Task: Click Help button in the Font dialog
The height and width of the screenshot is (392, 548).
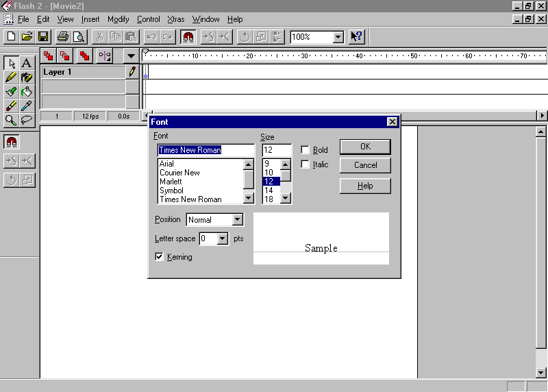Action: (365, 186)
